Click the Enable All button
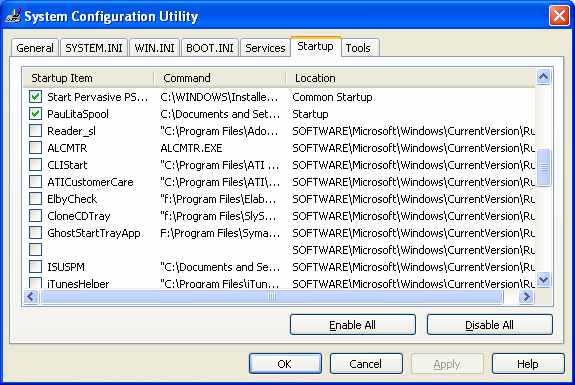Image resolution: width=575 pixels, height=385 pixels. click(352, 325)
